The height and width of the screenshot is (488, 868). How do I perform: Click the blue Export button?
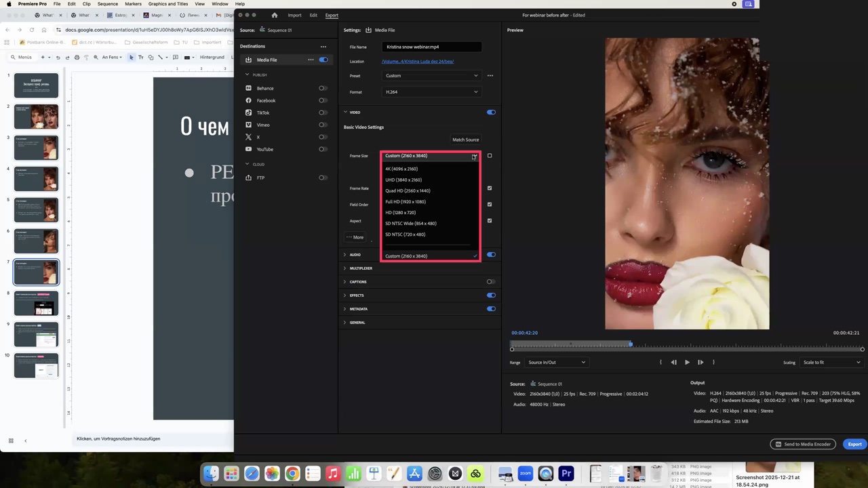coord(854,445)
